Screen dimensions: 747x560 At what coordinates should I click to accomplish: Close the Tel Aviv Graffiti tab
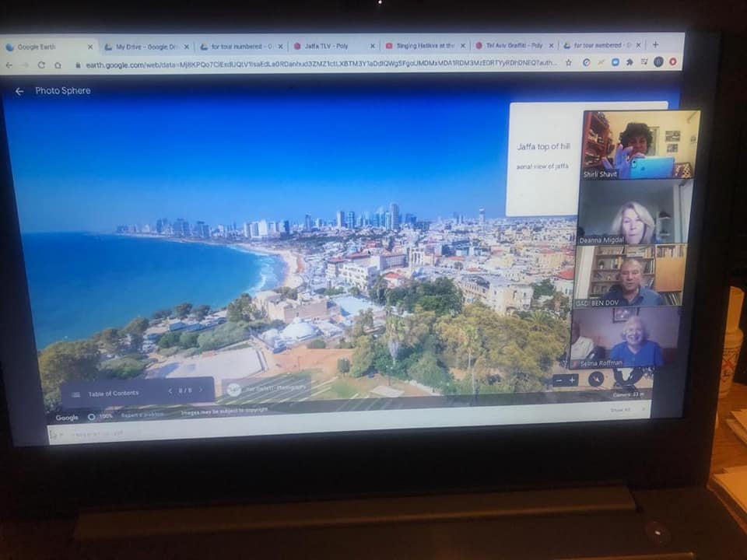[x=551, y=46]
